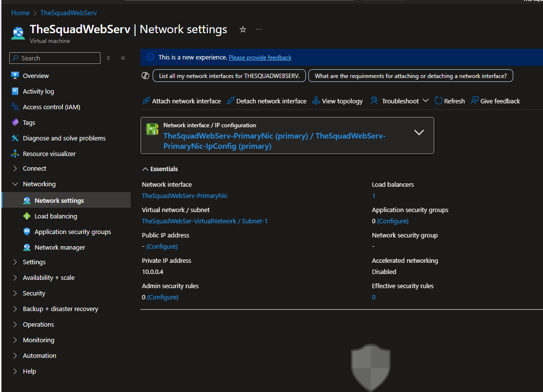Open the more options ellipsis by the title

point(259,29)
